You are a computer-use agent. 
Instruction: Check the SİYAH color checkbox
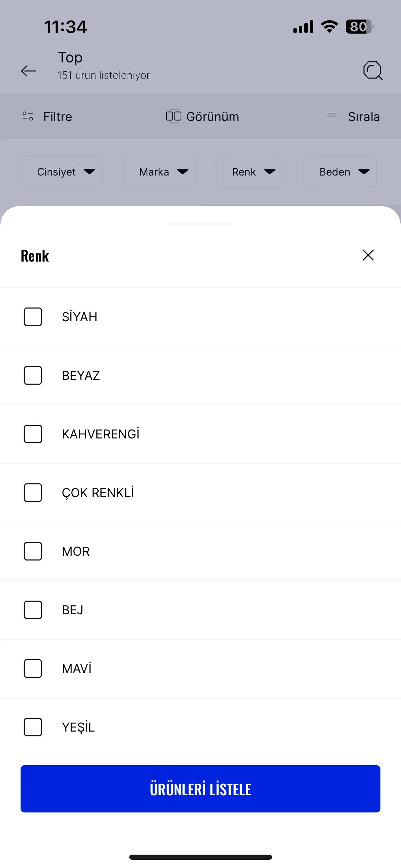[33, 317]
